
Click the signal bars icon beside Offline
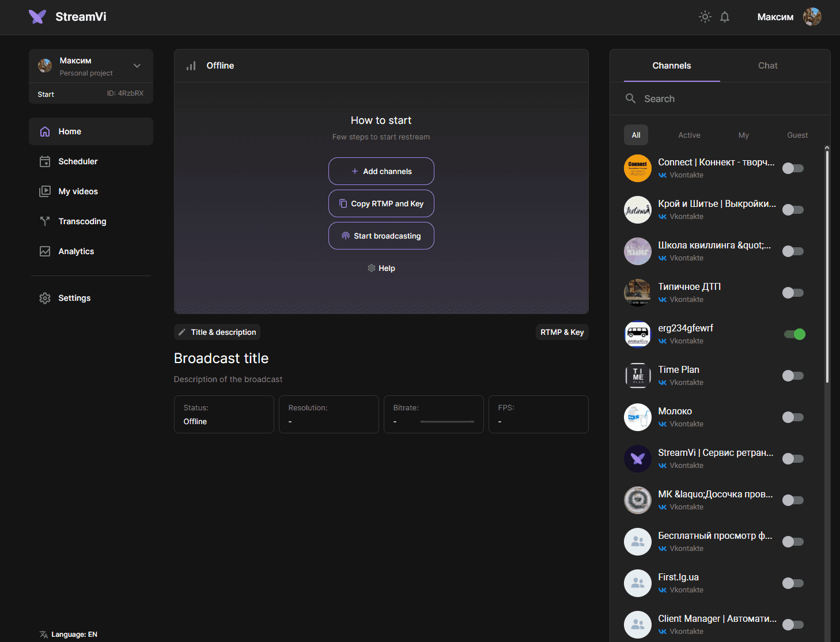pos(191,66)
